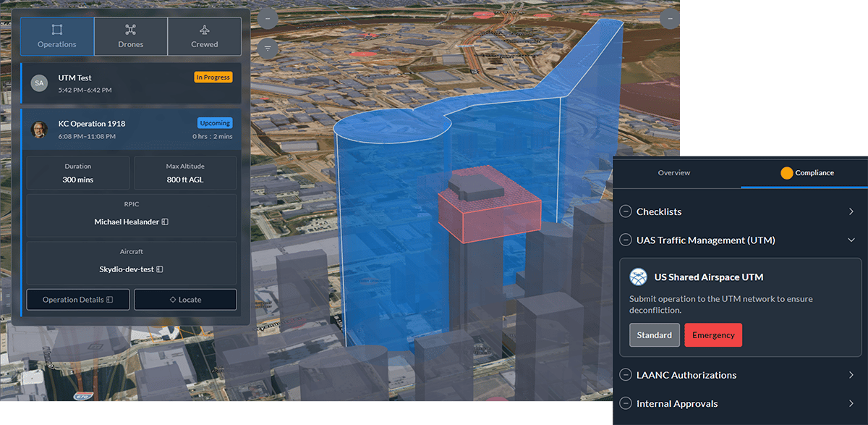The width and height of the screenshot is (868, 425).
Task: Locate the operation on the map
Action: (x=185, y=300)
